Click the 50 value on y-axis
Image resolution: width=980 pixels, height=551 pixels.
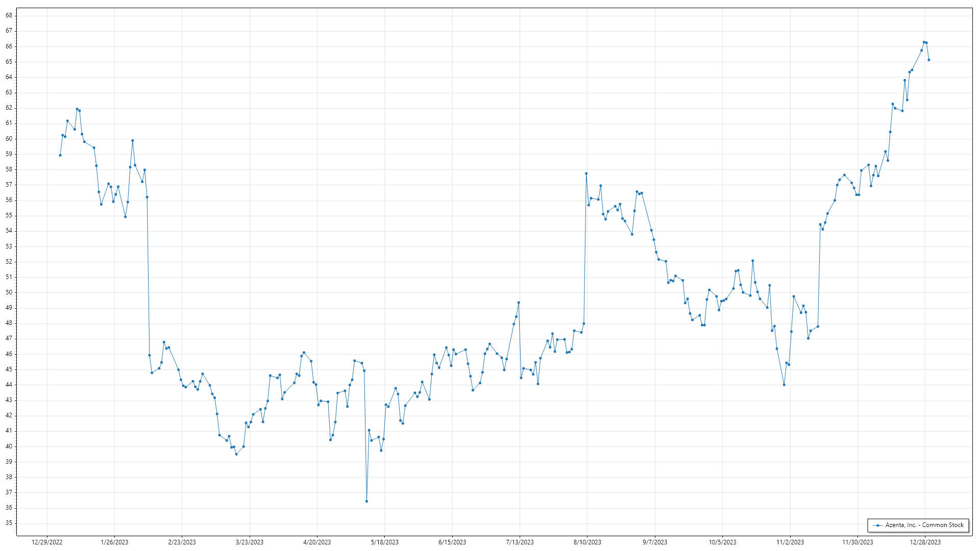pos(9,292)
